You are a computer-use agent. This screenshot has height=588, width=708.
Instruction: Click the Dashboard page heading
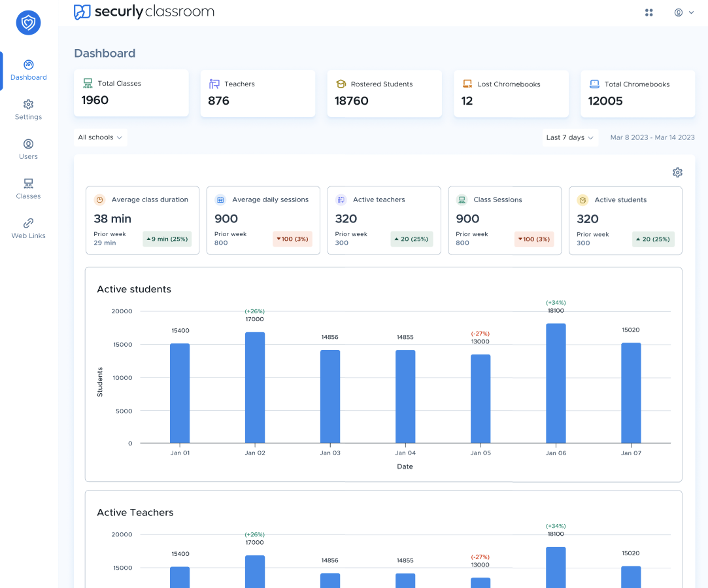105,53
